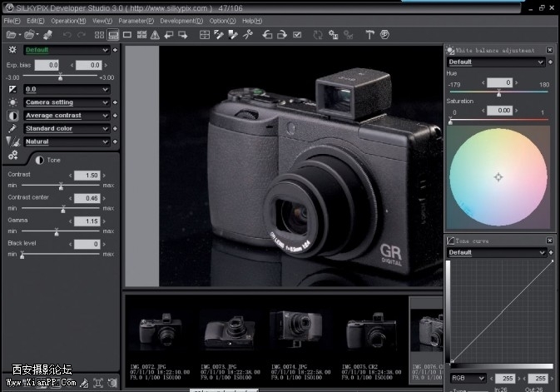The image size is (560, 392).
Task: Toggle the combined preview and thumbnail view
Action: point(112,35)
